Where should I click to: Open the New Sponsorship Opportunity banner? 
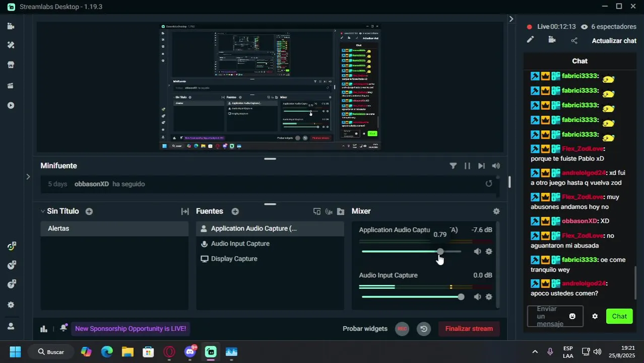coord(131,329)
